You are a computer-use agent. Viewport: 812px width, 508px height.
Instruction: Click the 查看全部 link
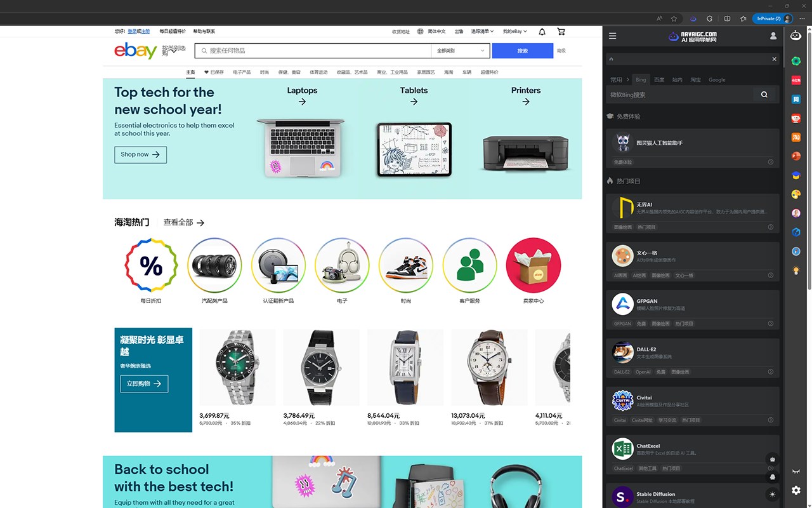tap(183, 223)
